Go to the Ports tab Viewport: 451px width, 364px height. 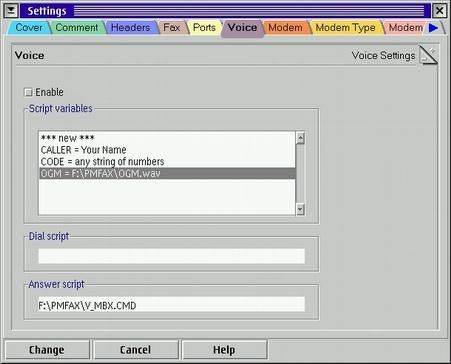pos(204,27)
